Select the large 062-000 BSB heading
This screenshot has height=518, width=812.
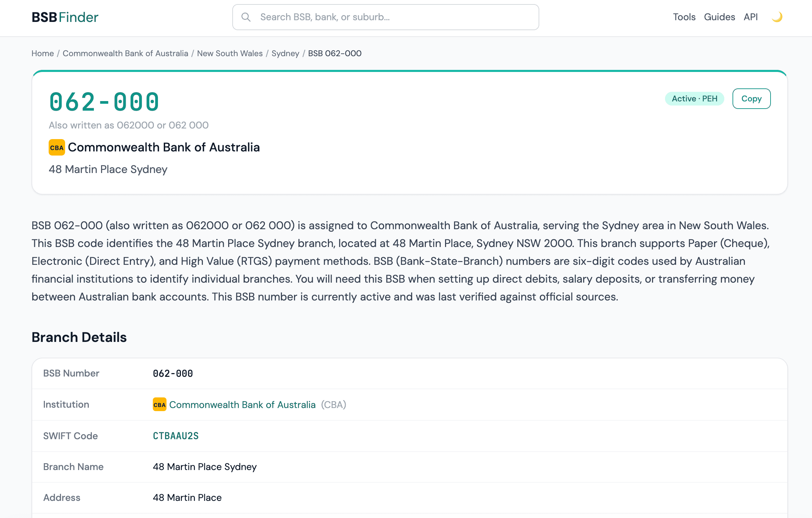point(103,101)
